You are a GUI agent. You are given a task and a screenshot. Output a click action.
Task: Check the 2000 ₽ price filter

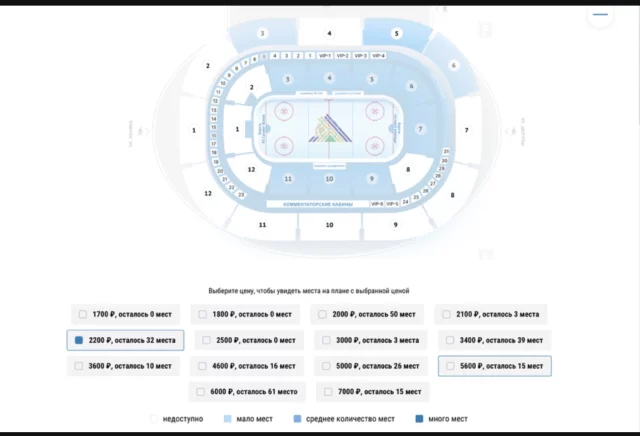(322, 314)
